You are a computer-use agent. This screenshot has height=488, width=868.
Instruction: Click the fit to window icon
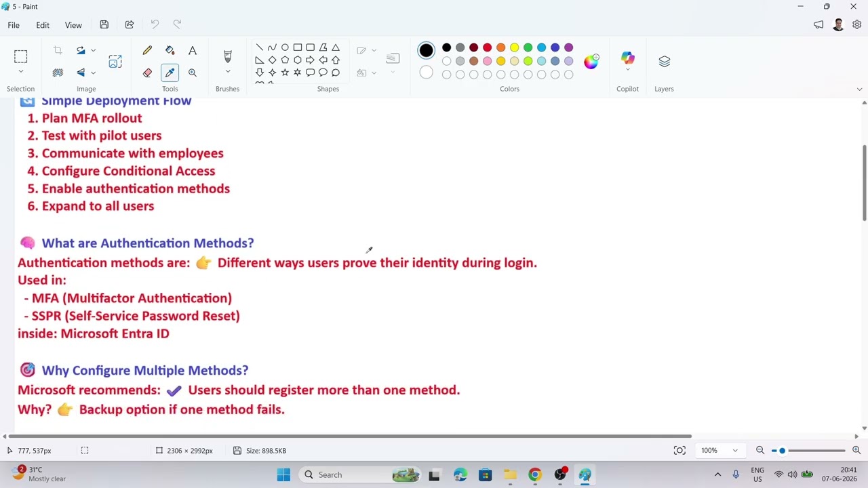(679, 450)
